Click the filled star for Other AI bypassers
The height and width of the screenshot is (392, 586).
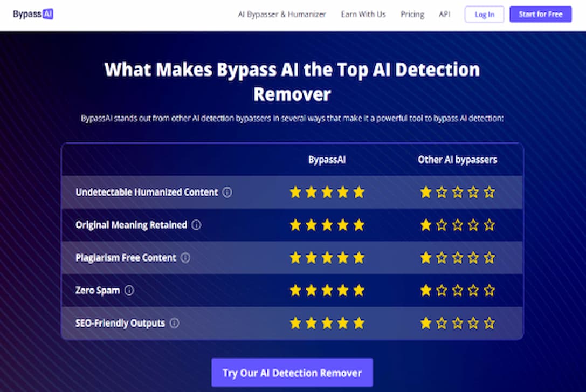coord(425,192)
